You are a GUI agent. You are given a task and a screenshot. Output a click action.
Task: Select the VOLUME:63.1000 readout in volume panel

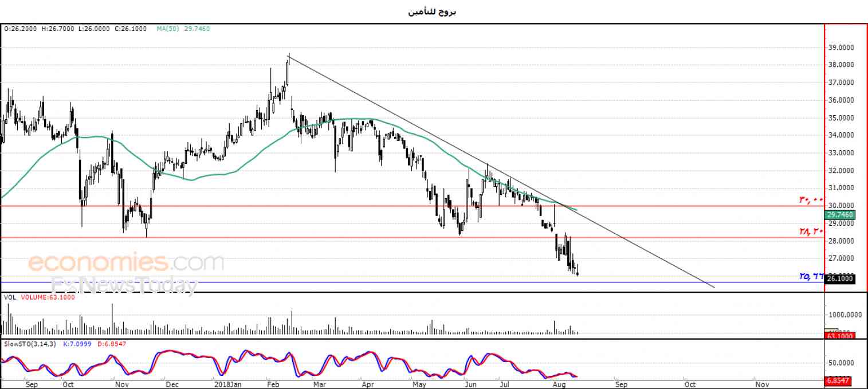pyautogui.click(x=48, y=297)
